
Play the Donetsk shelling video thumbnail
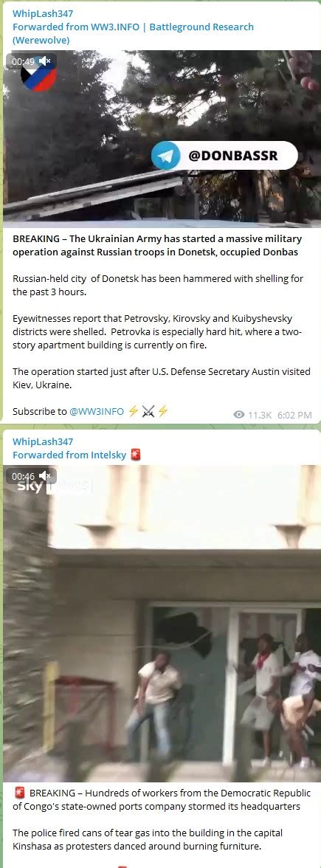[162, 139]
